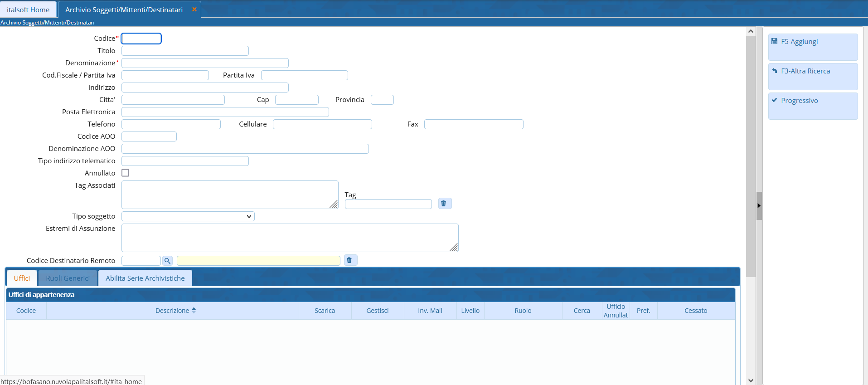This screenshot has height=385, width=868.
Task: Collapse the right side panel arrow handle
Action: pos(759,206)
